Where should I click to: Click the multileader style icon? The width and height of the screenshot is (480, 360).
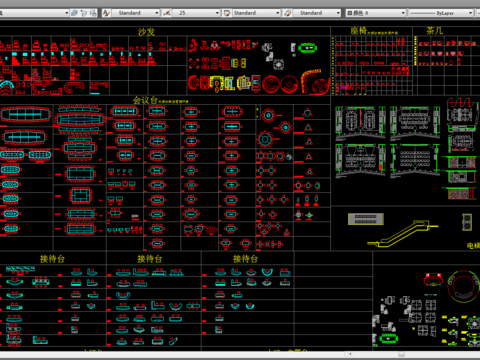pos(287,13)
